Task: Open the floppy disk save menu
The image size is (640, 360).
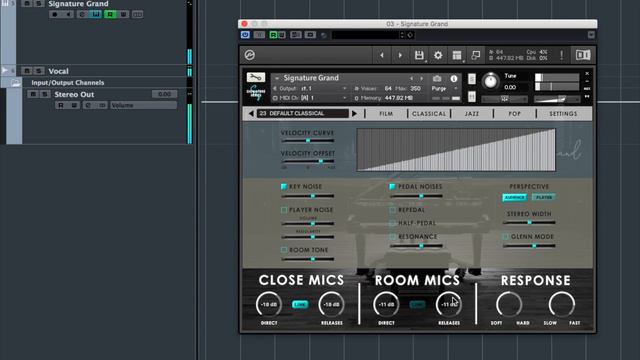Action: 419,55
